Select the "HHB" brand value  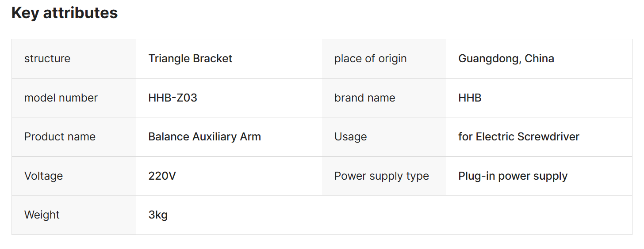[470, 98]
